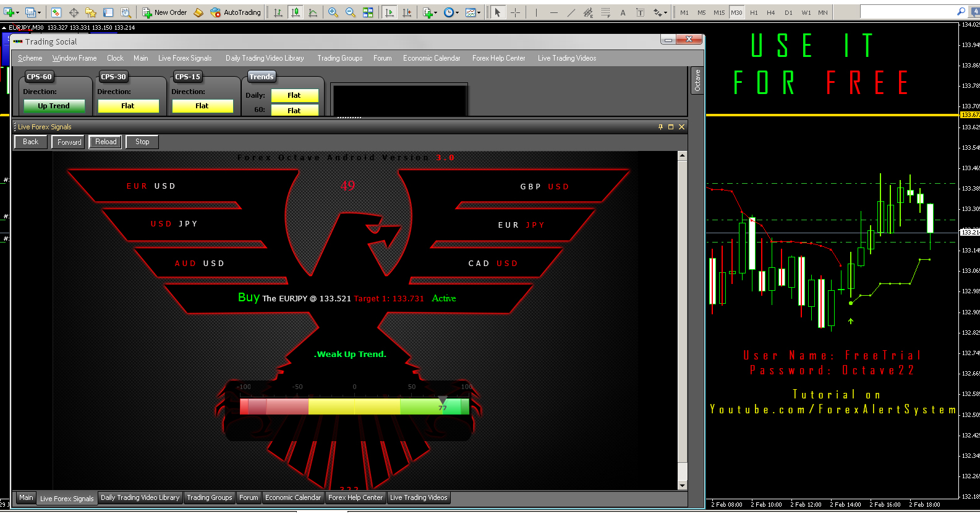This screenshot has width=980, height=516.
Task: Open the arrows objects dropdown
Action: click(660, 12)
